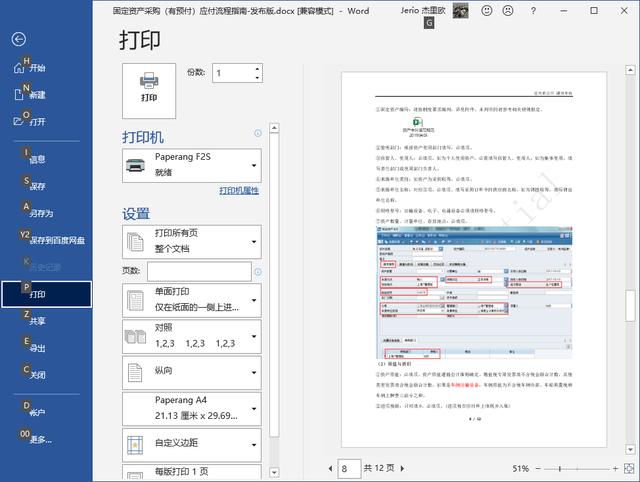Go to the next preview page arrow
Image resolution: width=640 pixels, height=482 pixels.
click(402, 469)
